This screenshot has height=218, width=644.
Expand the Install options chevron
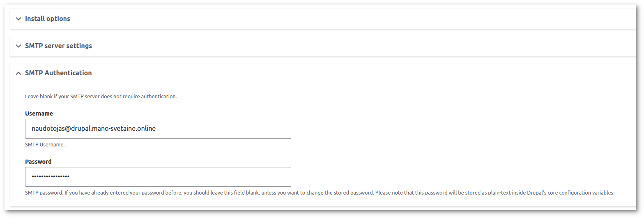click(x=18, y=19)
